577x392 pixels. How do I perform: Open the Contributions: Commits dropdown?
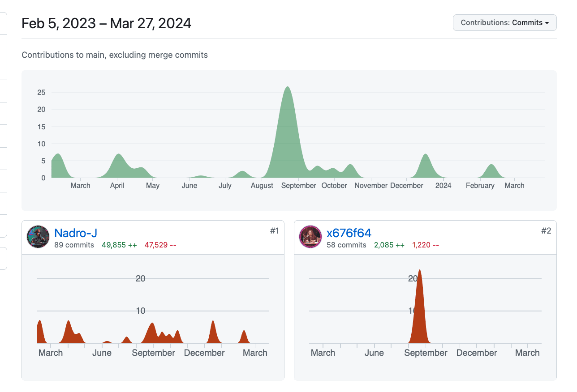point(504,23)
